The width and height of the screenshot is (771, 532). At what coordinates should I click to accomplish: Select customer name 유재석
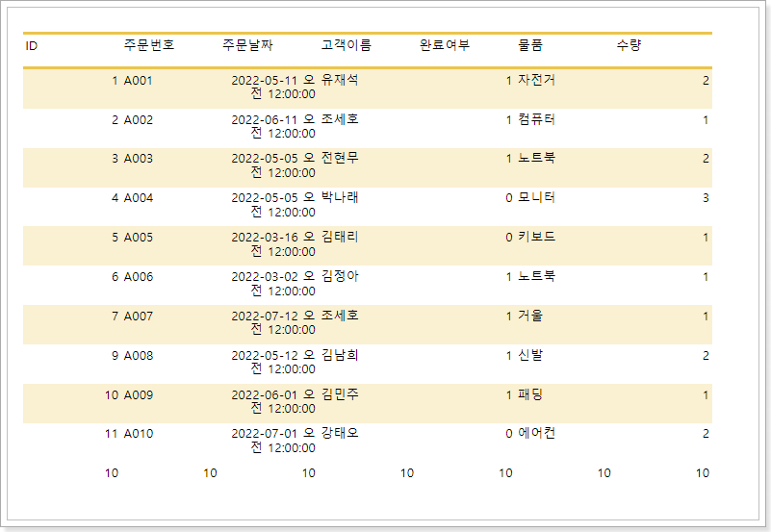pyautogui.click(x=340, y=81)
